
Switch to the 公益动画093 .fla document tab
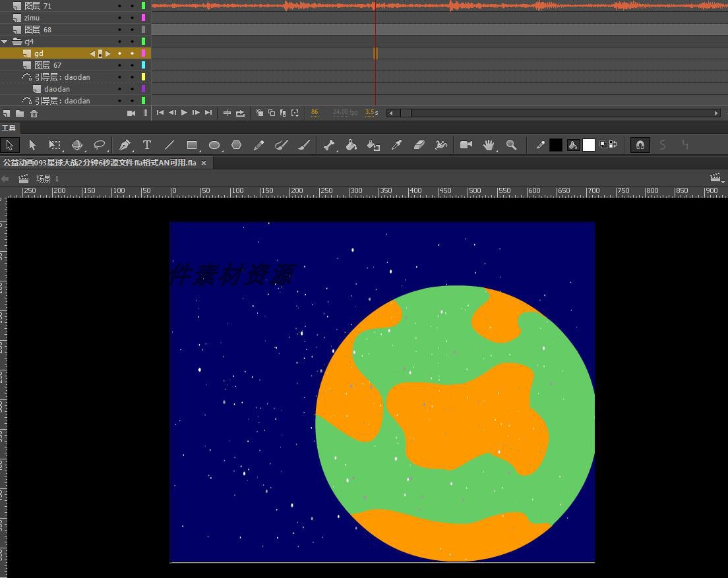(x=100, y=163)
